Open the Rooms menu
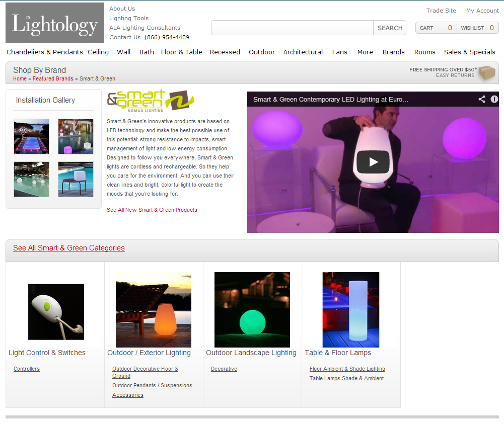The image size is (504, 426). (x=424, y=52)
